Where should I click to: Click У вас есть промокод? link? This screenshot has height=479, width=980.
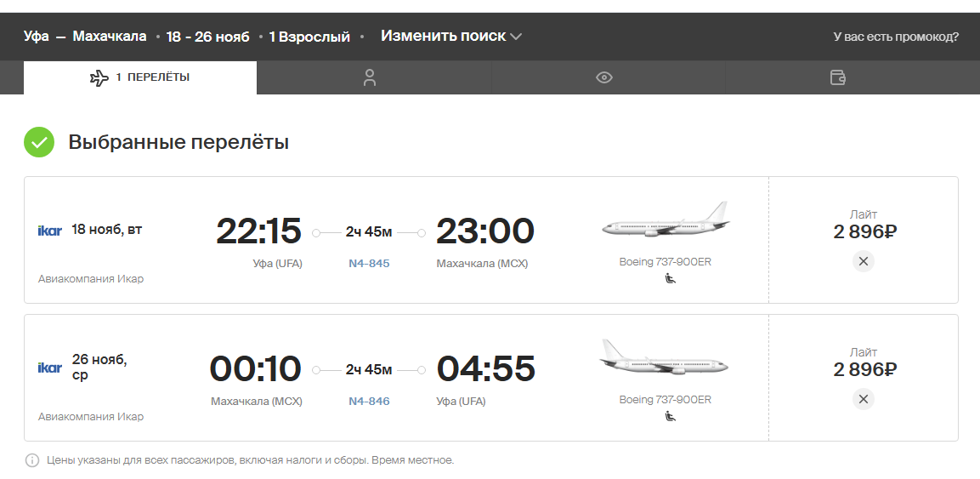point(896,37)
